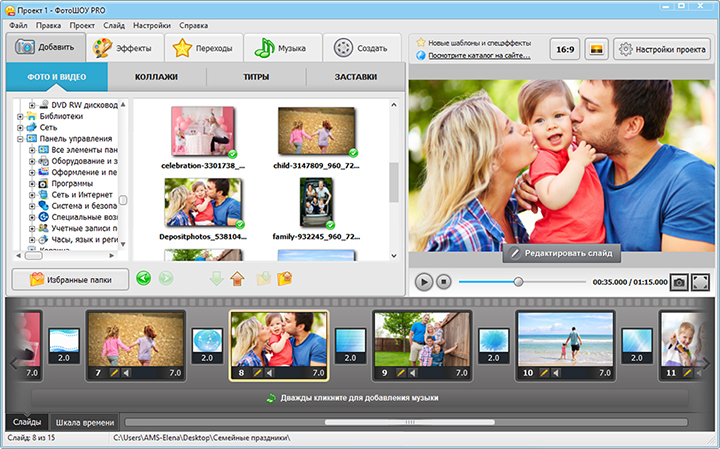Select the КОЛЛАЖИ sub-tab
This screenshot has width=720, height=449.
pos(156,77)
